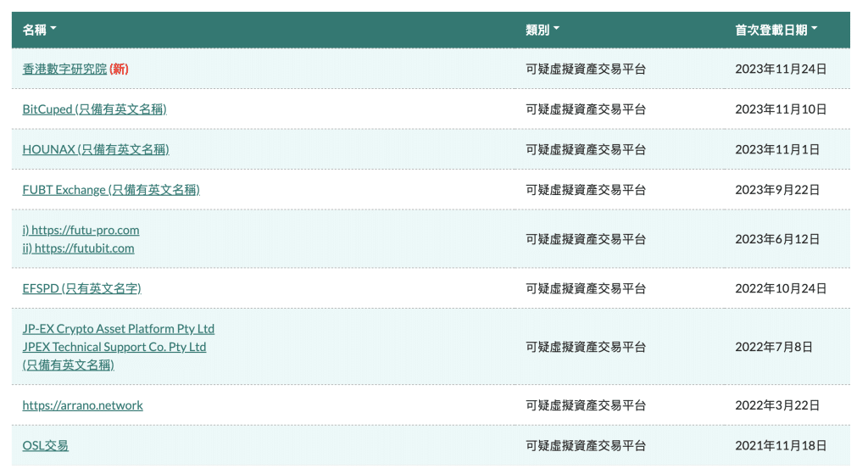
Task: Open BitCuped entry link
Action: click(94, 109)
